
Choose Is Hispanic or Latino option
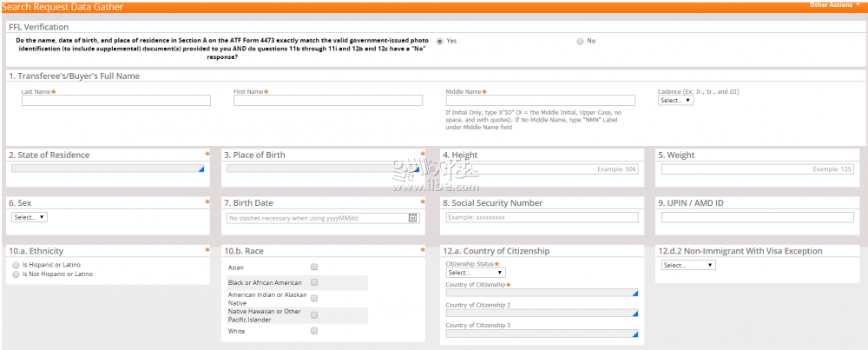click(x=16, y=265)
